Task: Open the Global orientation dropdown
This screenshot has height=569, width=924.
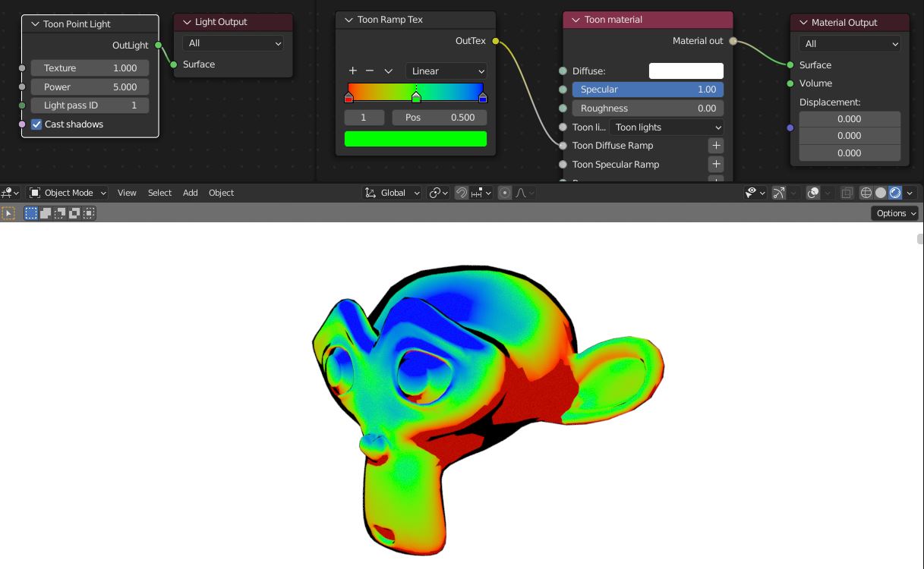Action: coord(392,193)
